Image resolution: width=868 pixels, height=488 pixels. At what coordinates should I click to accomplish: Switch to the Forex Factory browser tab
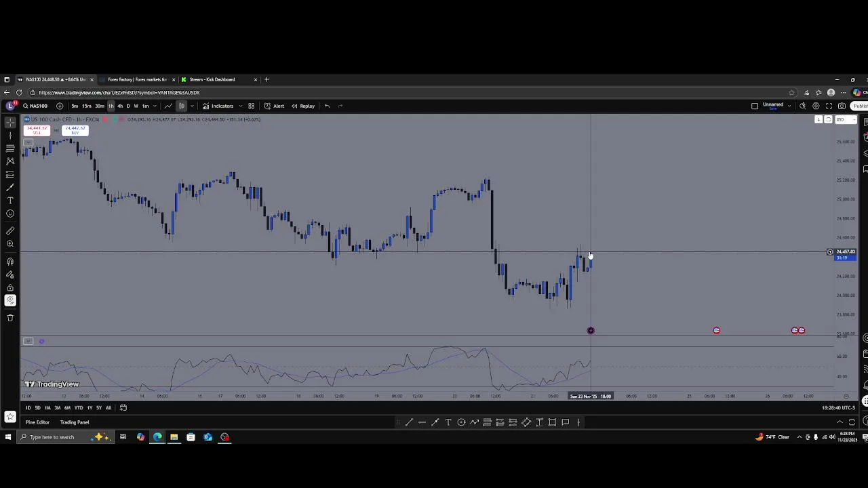click(136, 79)
